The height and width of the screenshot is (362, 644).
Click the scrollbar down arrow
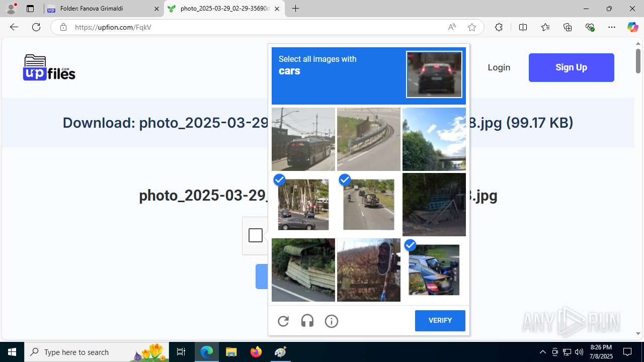638,333
